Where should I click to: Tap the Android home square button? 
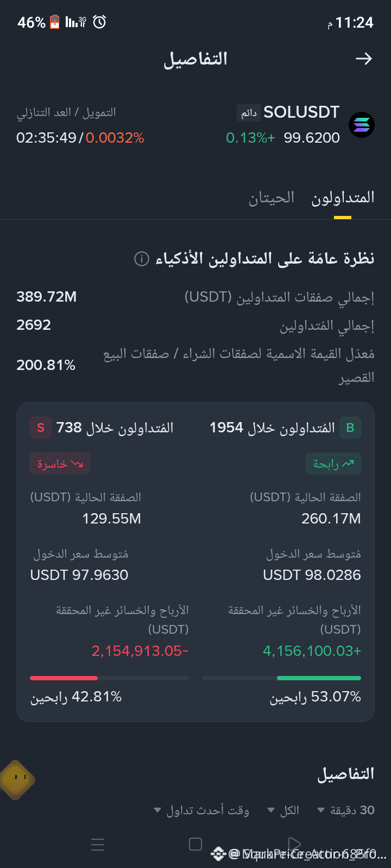(x=195, y=844)
